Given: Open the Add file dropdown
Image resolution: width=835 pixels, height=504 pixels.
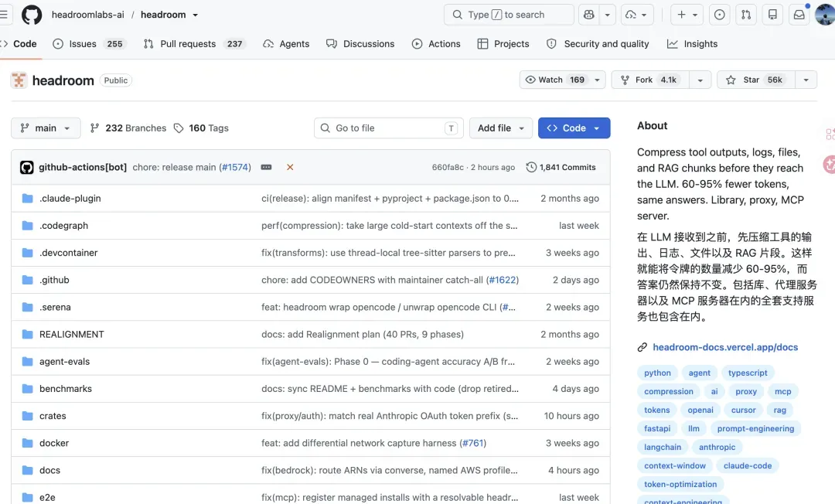Looking at the screenshot, I should tap(500, 128).
